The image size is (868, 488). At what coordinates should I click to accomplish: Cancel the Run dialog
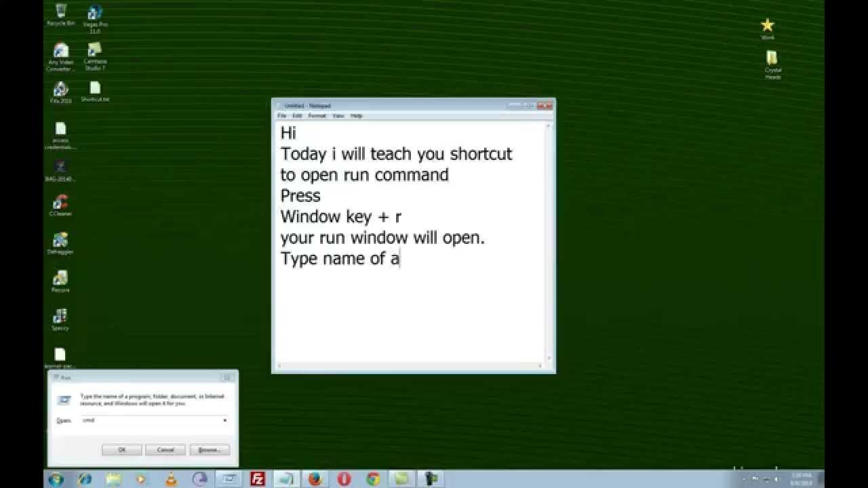pyautogui.click(x=166, y=449)
